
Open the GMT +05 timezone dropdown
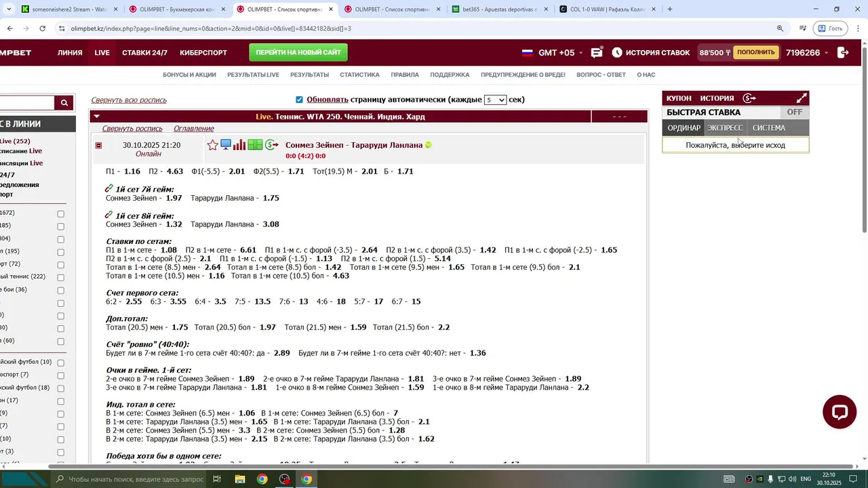click(560, 52)
